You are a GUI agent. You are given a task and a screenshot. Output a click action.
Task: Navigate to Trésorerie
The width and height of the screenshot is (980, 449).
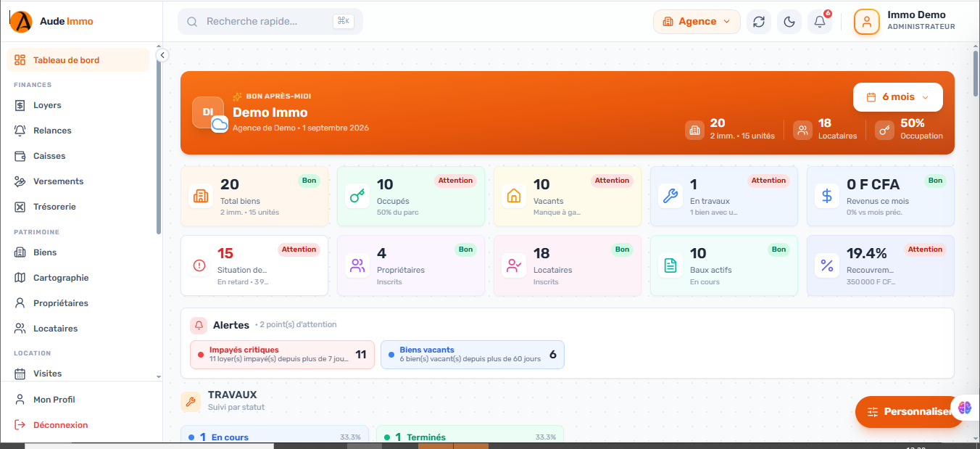[x=78, y=207]
